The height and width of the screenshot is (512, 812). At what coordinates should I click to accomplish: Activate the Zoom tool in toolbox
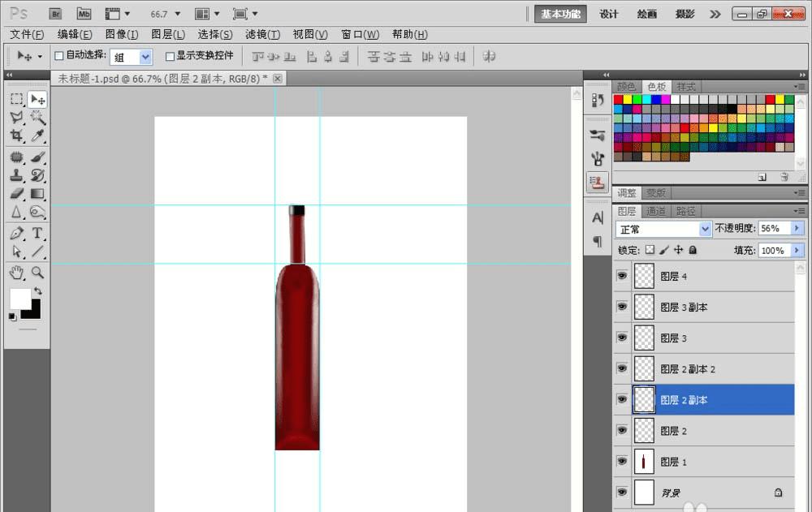(37, 272)
